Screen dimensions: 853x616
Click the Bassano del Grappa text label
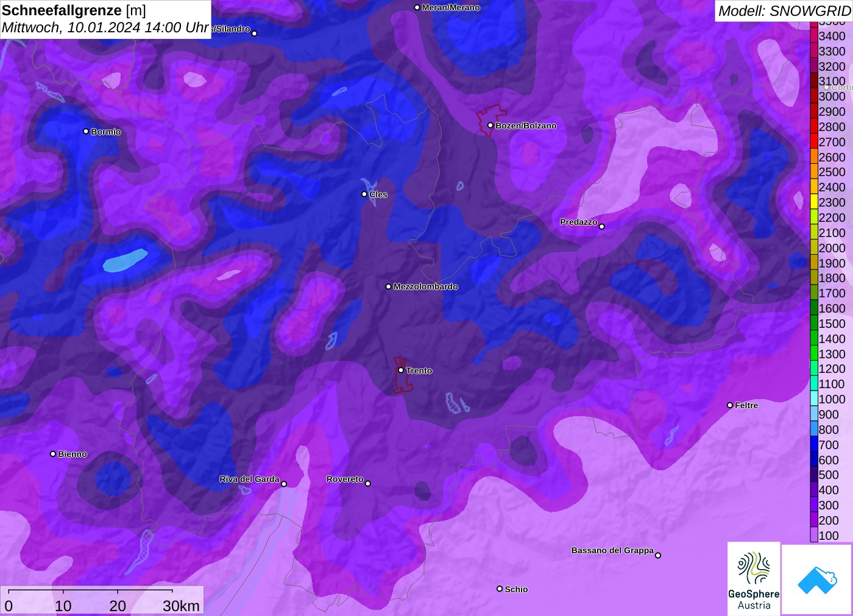(x=612, y=550)
